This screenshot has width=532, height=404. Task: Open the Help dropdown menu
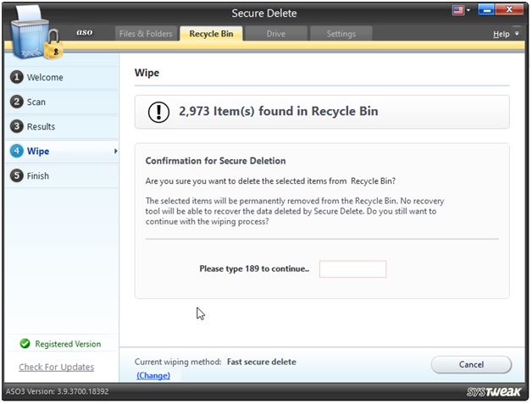[505, 34]
